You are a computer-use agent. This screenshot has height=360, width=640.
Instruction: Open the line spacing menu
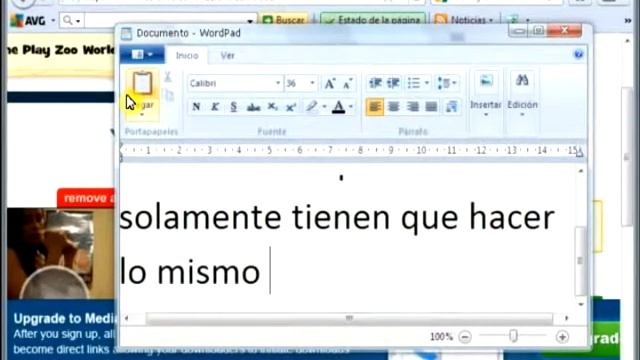tap(447, 83)
